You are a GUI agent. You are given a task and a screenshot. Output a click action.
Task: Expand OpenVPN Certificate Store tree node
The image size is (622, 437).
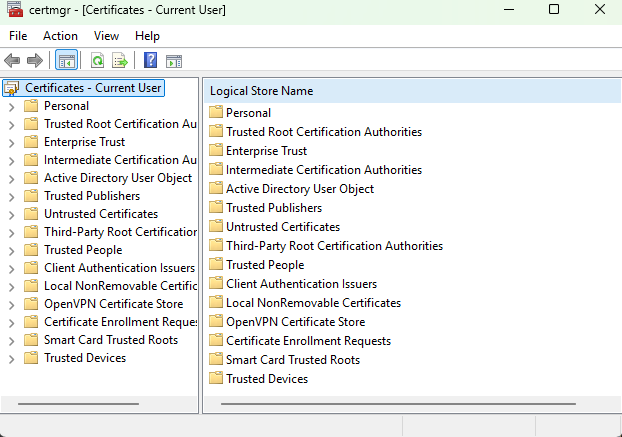[12, 305]
